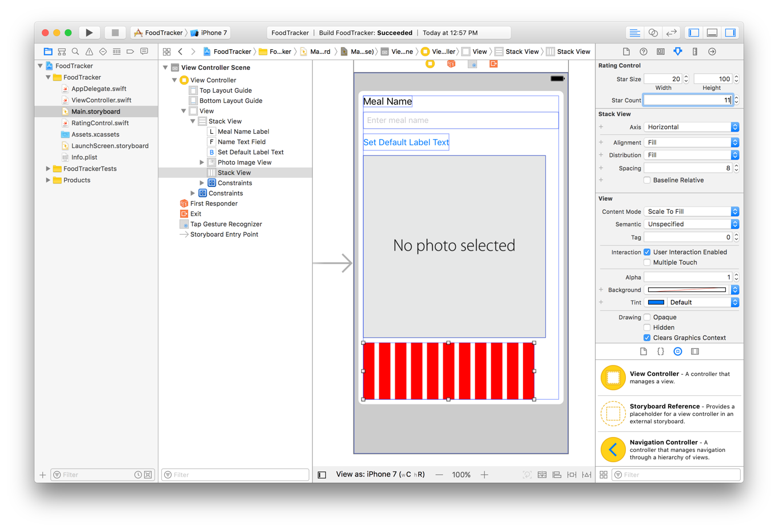Run the FoodTracker app with Play button
The height and width of the screenshot is (532, 778).
89,33
